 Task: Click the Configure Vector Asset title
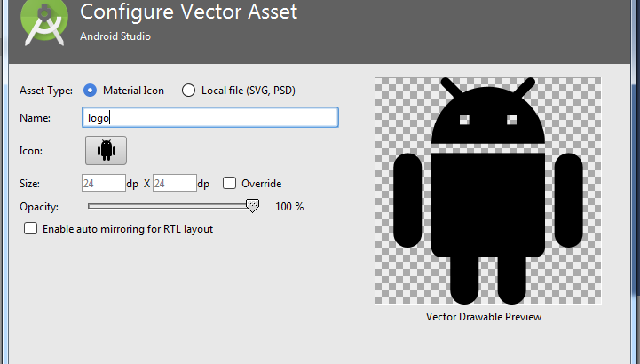click(188, 12)
